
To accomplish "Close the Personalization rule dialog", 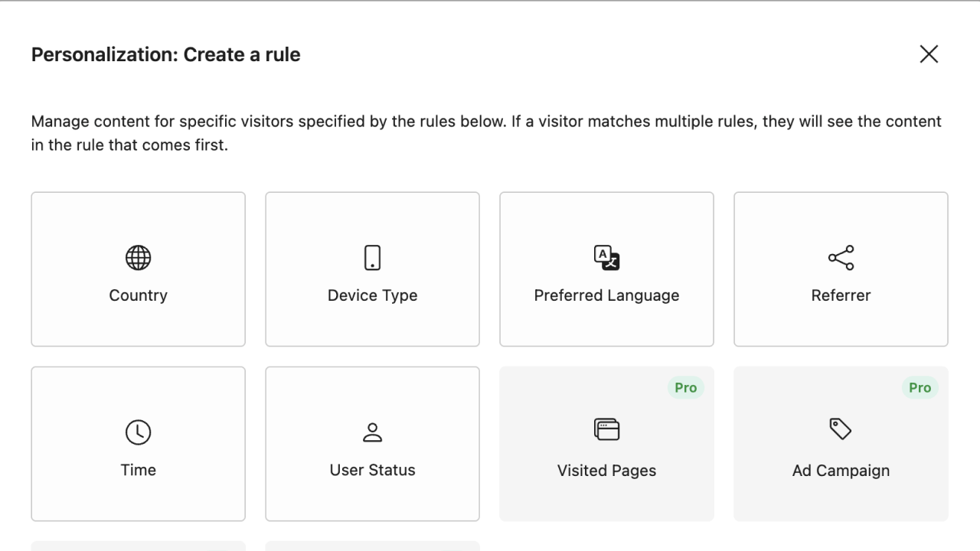I will 929,54.
